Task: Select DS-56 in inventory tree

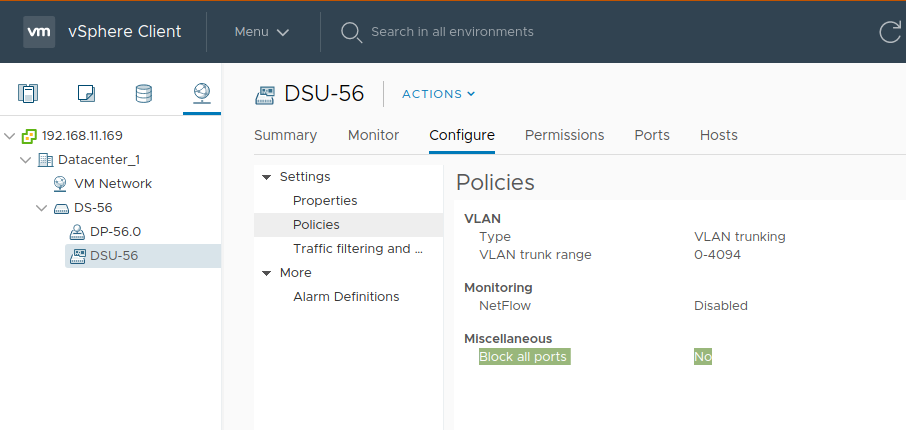Action: click(x=93, y=208)
